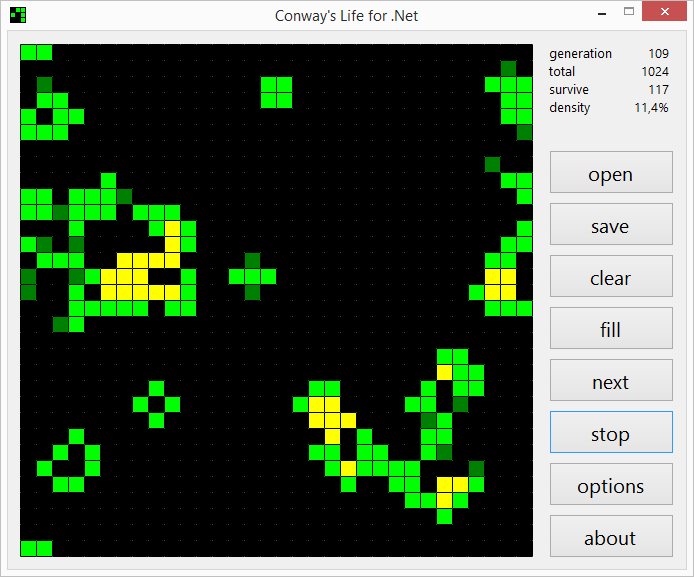This screenshot has height=577, width=694.
Task: Advance one generation with next
Action: 610,382
